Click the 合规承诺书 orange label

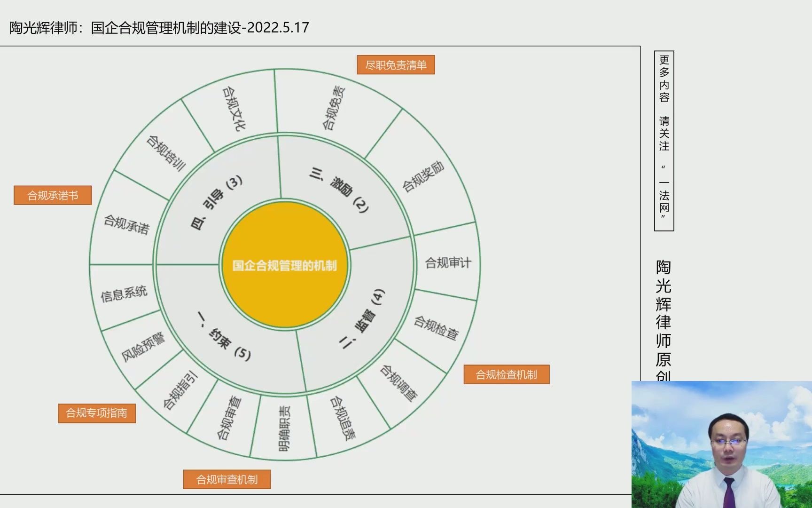(53, 195)
